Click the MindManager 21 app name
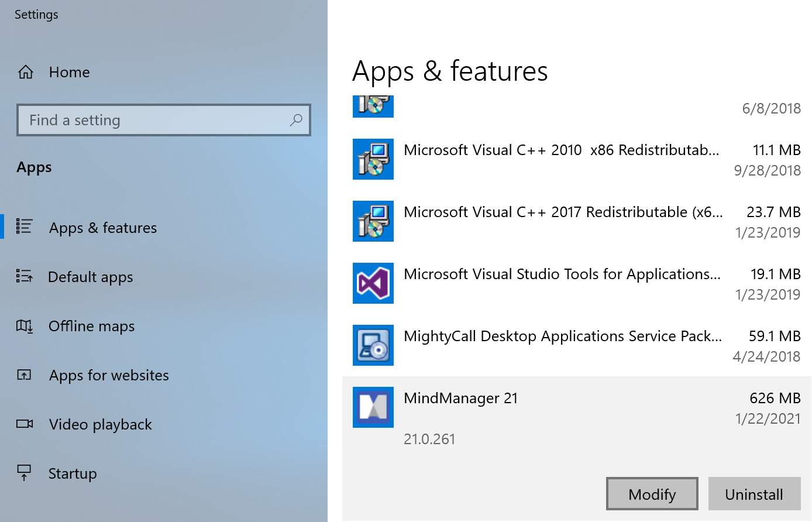Image resolution: width=812 pixels, height=522 pixels. [x=461, y=399]
